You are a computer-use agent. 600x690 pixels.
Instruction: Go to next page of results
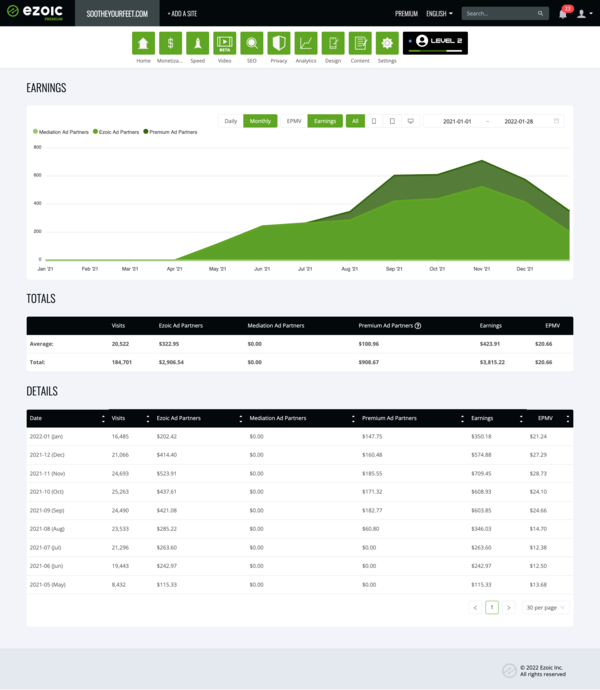pyautogui.click(x=508, y=608)
